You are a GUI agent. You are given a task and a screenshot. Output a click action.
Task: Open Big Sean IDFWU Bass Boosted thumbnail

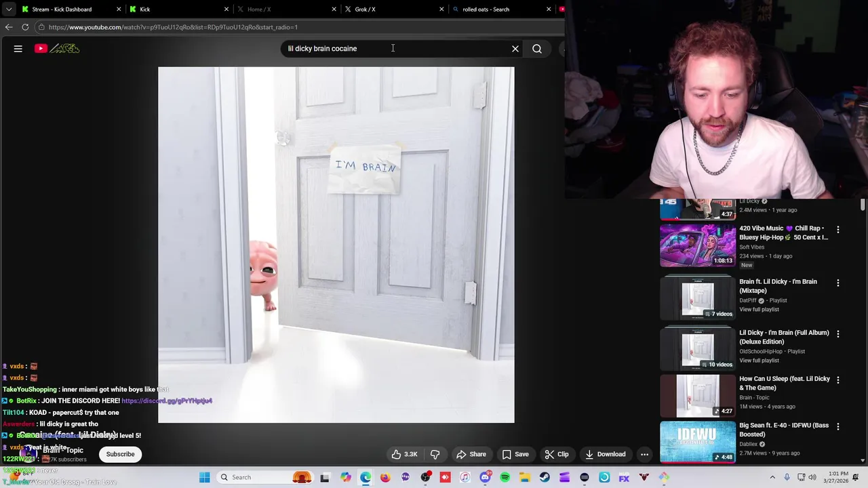(x=698, y=442)
